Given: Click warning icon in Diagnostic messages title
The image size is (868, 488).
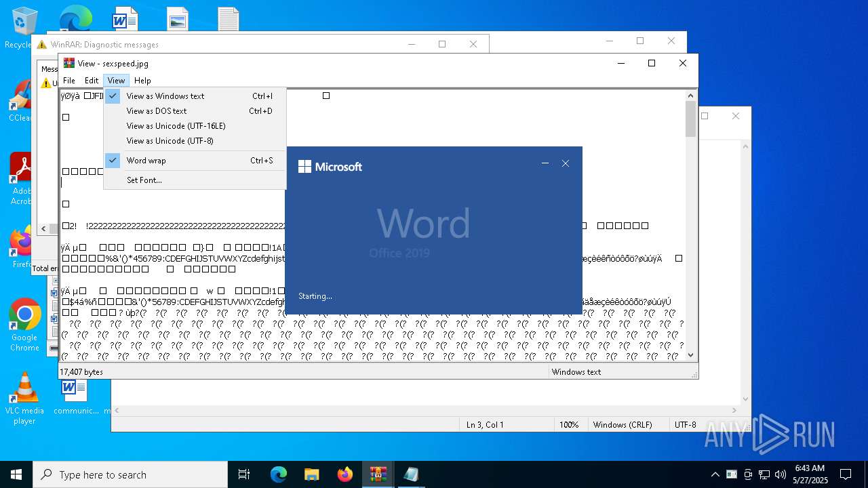Looking at the screenshot, I should (42, 45).
